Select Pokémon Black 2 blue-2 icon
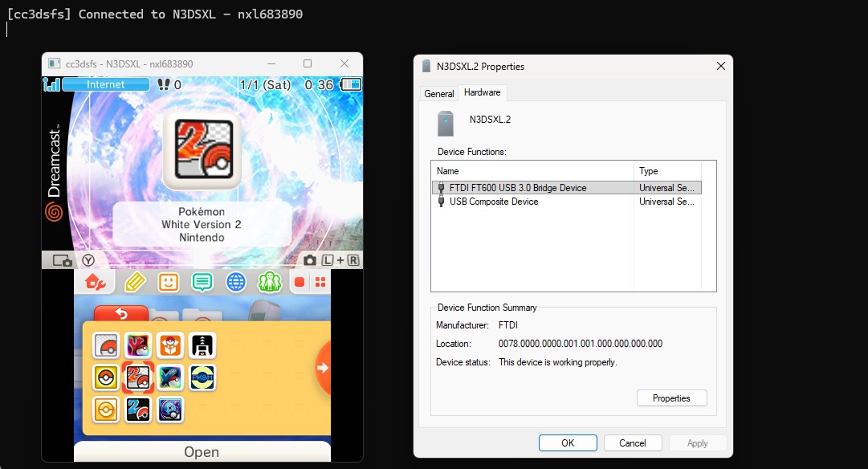The width and height of the screenshot is (868, 469). 138,410
